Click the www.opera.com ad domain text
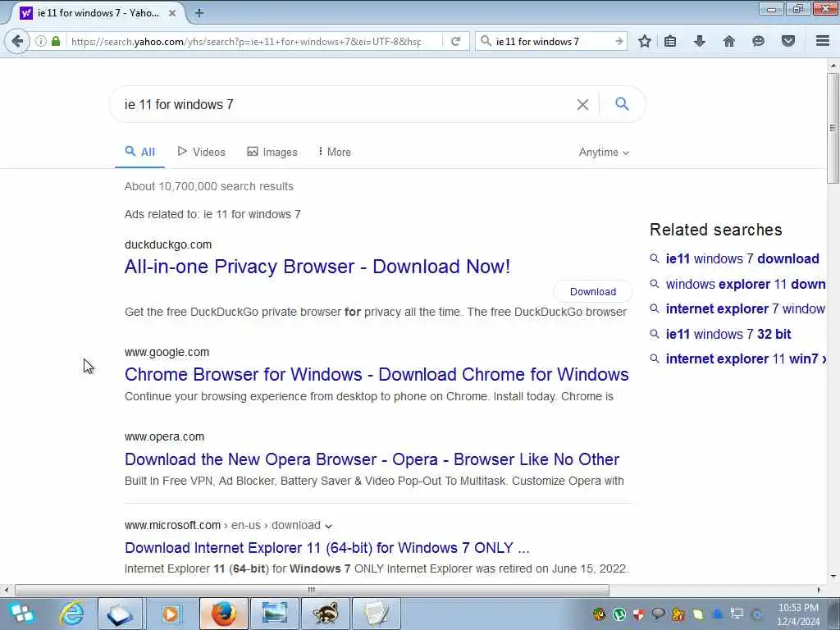Screen dimensions: 840x630 (164, 436)
